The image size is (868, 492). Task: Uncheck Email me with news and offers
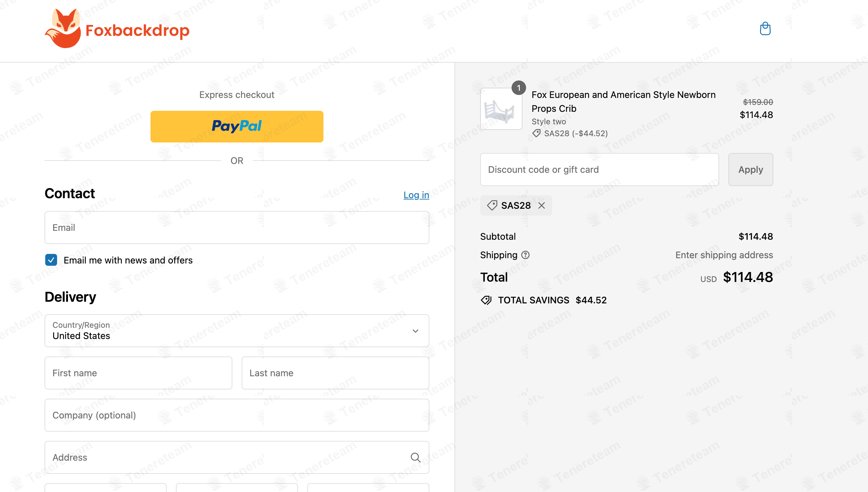tap(51, 260)
